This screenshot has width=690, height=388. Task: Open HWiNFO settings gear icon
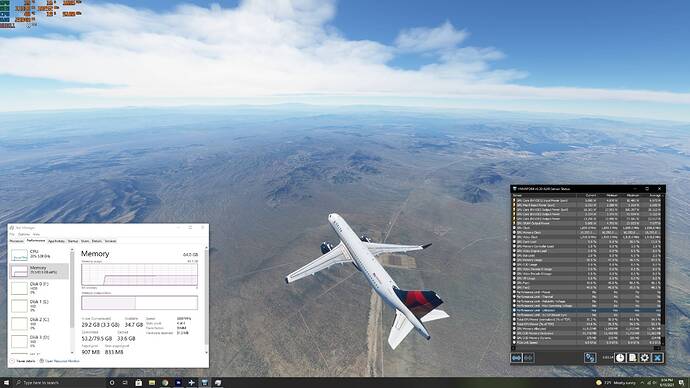coord(645,358)
